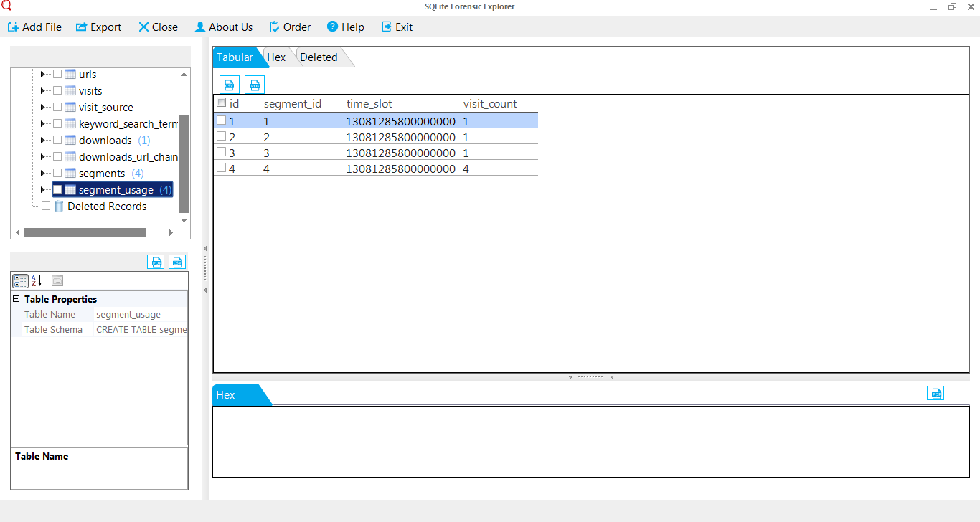Open the grayed Property Pages icon
This screenshot has width=980, height=522.
pyautogui.click(x=57, y=281)
